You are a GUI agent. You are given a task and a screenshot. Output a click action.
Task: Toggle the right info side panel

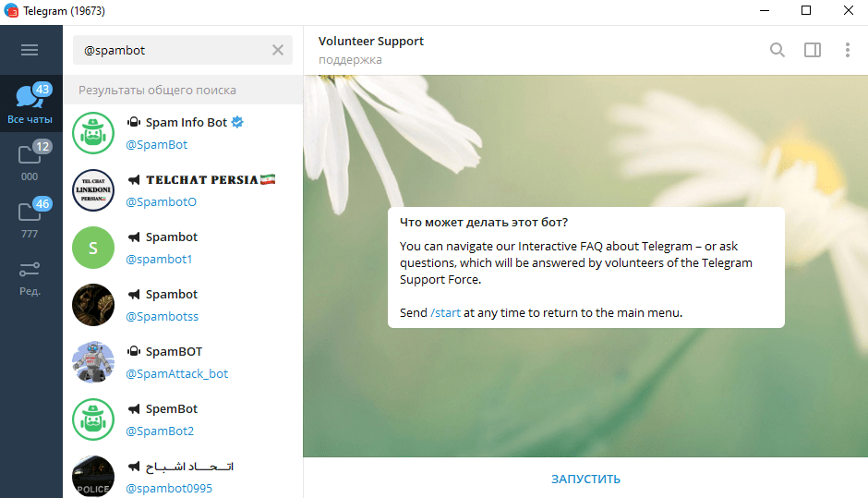coord(812,50)
